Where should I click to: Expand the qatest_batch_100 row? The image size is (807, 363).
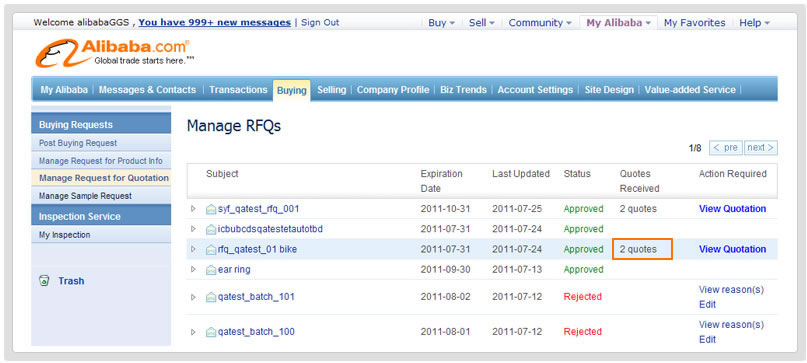[194, 332]
